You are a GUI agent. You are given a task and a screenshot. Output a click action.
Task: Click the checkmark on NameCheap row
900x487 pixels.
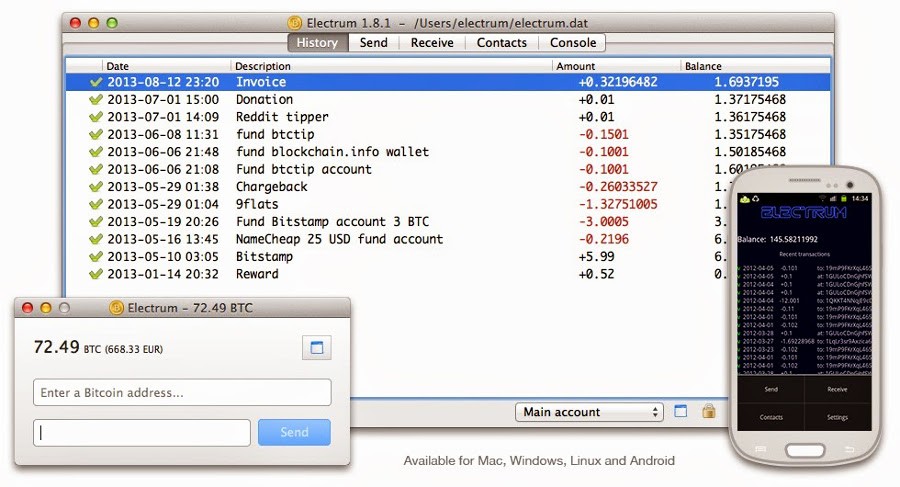pos(96,239)
